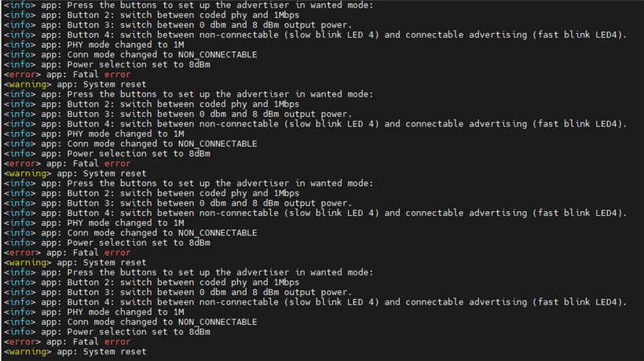Click the third 'Fatal error' log line
Viewport: 644px width, 361px height.
(x=68, y=253)
